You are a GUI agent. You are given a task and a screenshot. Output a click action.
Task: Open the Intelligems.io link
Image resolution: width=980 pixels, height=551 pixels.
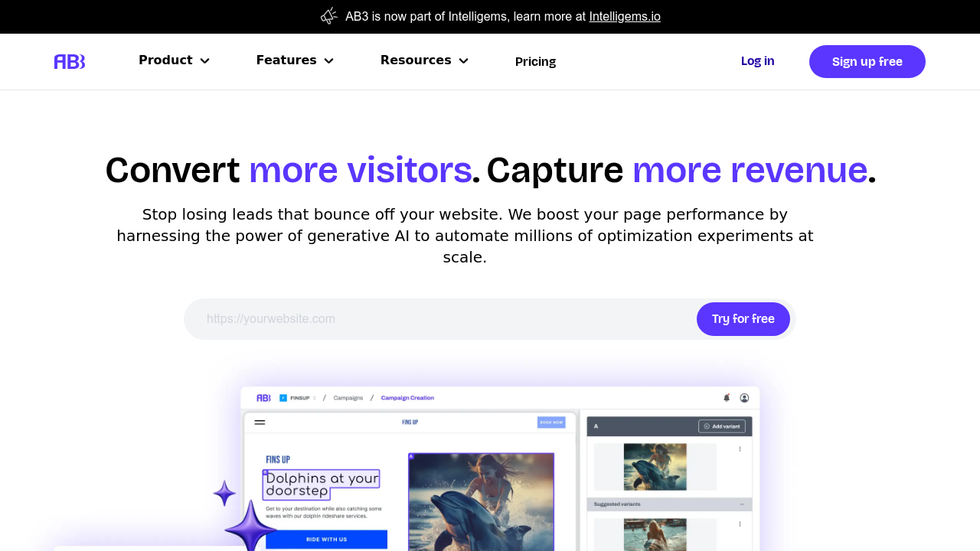tap(625, 16)
